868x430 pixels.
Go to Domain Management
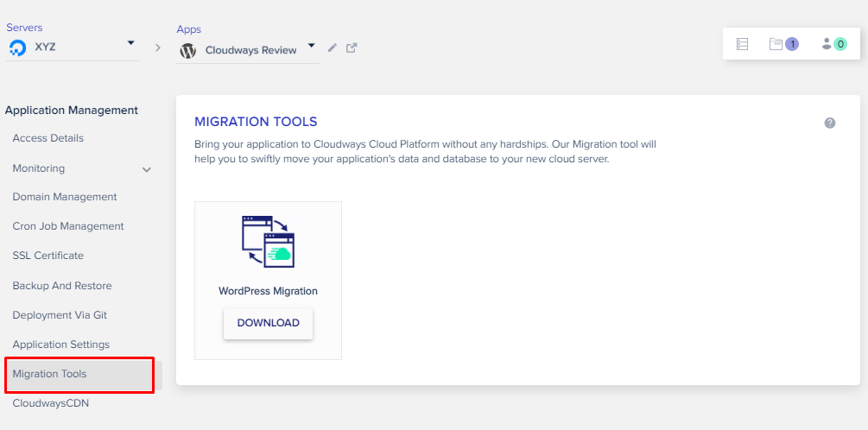65,197
